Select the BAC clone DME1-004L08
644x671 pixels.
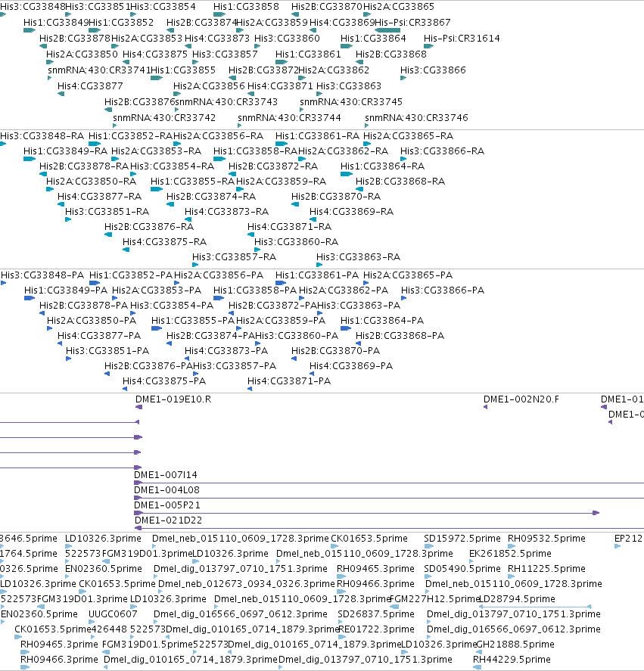pos(166,489)
